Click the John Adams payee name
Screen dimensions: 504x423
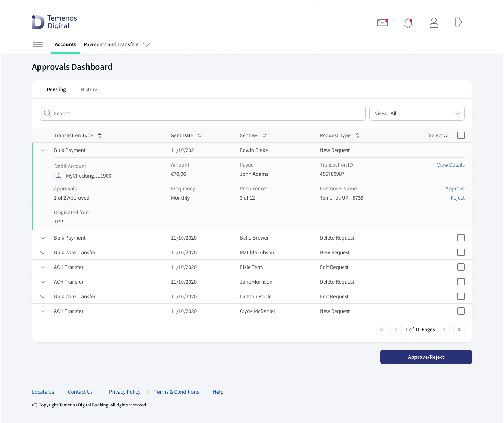254,174
